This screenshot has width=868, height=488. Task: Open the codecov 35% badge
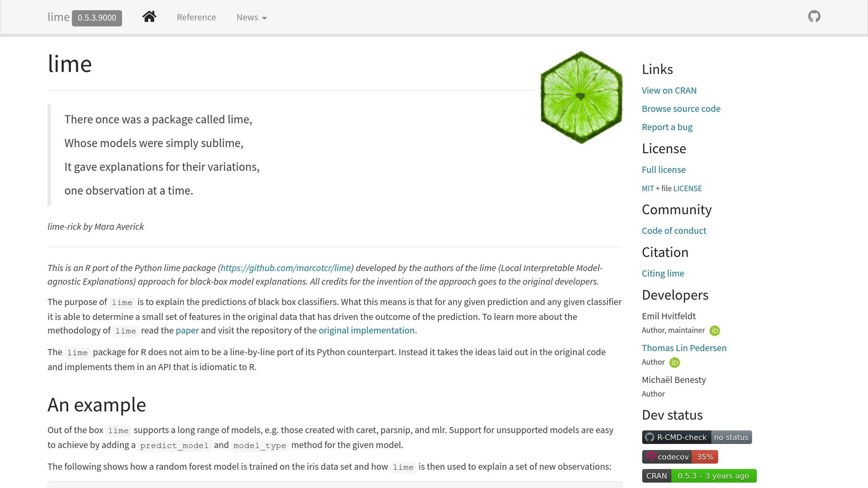(x=679, y=457)
